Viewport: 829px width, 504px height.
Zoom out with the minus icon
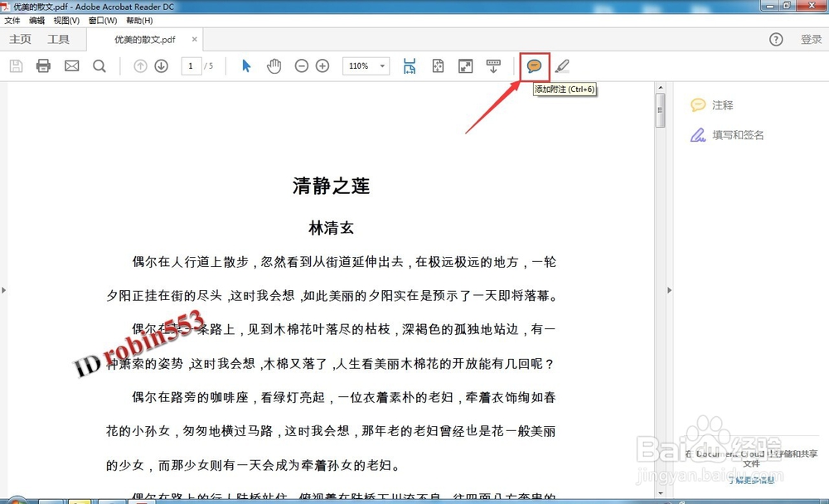pyautogui.click(x=302, y=66)
